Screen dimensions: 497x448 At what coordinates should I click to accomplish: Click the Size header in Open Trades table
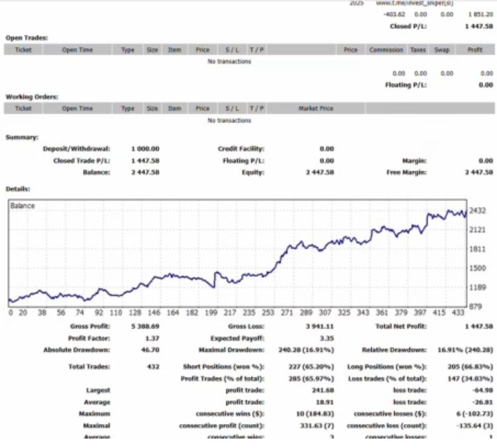[x=152, y=50]
